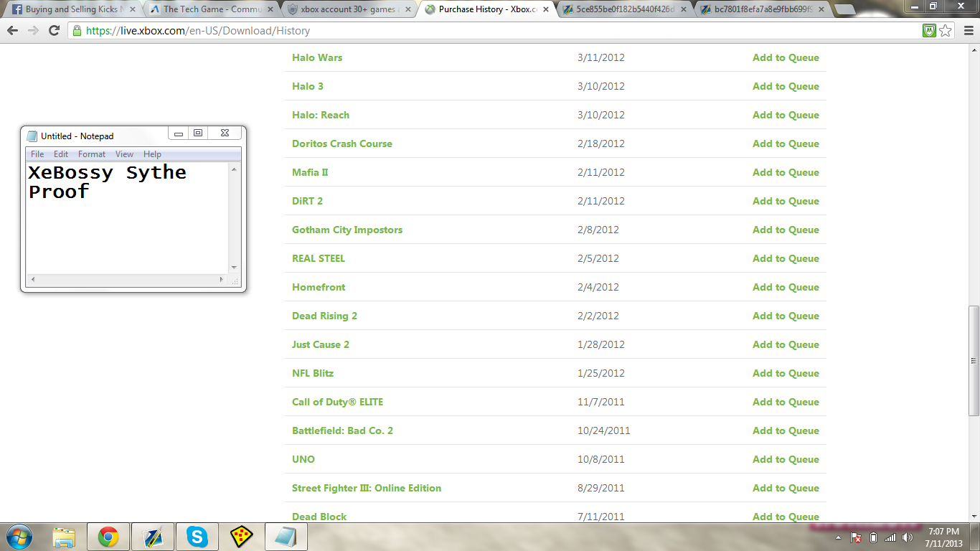Open the Windows Start menu
Image resolution: width=980 pixels, height=551 pixels.
pos(18,537)
